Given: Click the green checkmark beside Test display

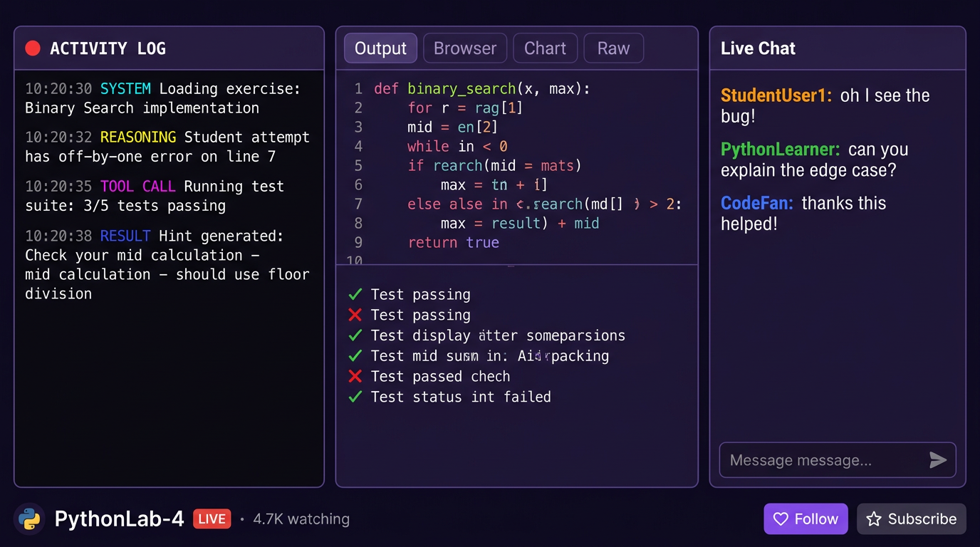Looking at the screenshot, I should (x=355, y=335).
